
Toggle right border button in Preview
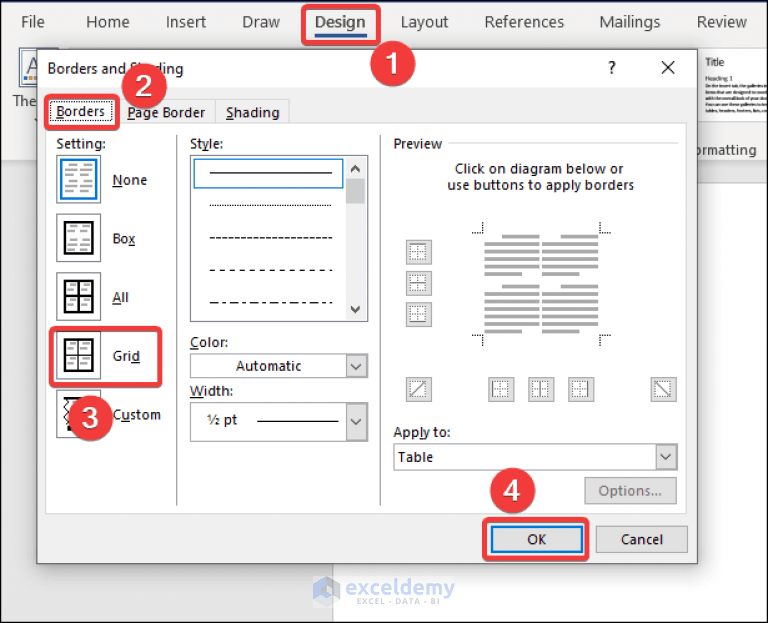pyautogui.click(x=581, y=389)
